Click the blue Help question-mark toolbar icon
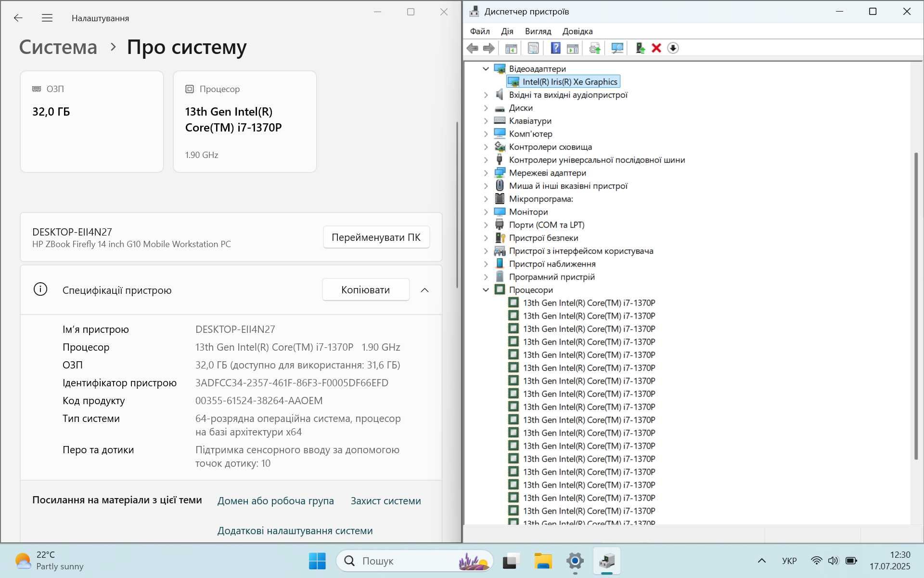This screenshot has width=924, height=578. [555, 48]
